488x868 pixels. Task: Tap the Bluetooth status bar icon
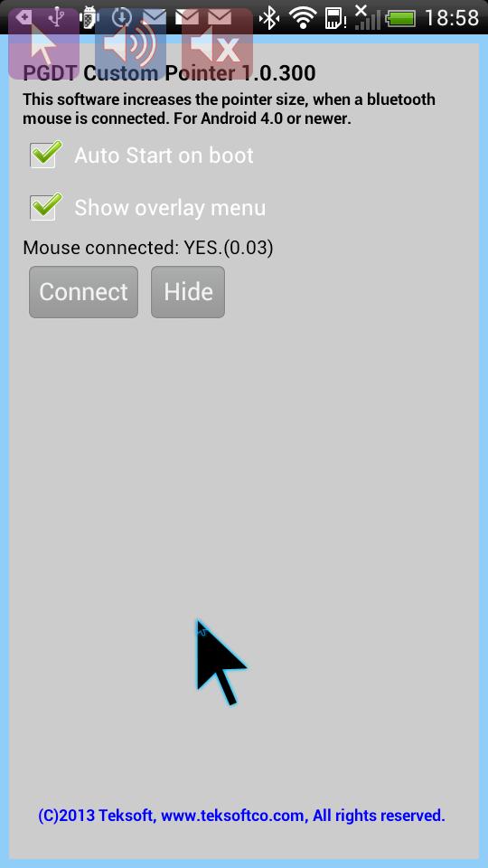point(269,18)
